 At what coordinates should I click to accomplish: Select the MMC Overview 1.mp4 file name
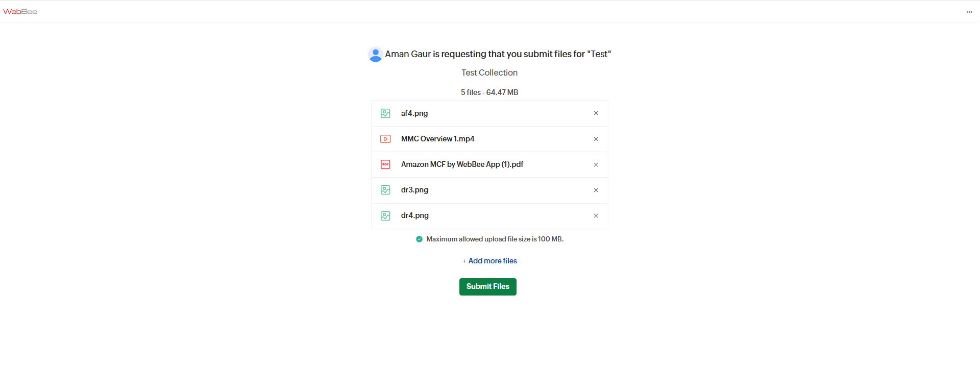coord(437,139)
